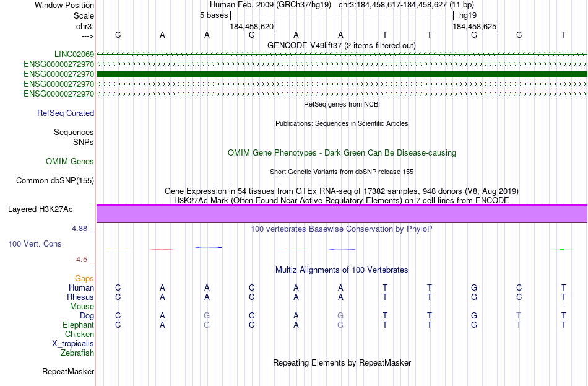This screenshot has width=588, height=386.
Task: Click the Scale label
Action: pos(84,15)
